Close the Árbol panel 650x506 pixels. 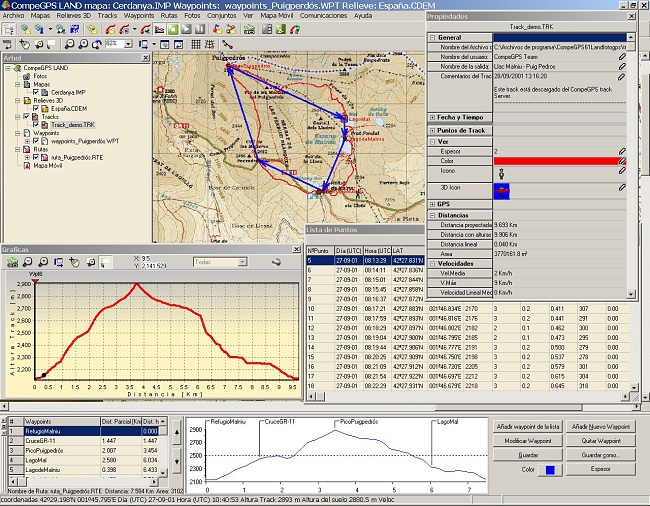(146, 58)
